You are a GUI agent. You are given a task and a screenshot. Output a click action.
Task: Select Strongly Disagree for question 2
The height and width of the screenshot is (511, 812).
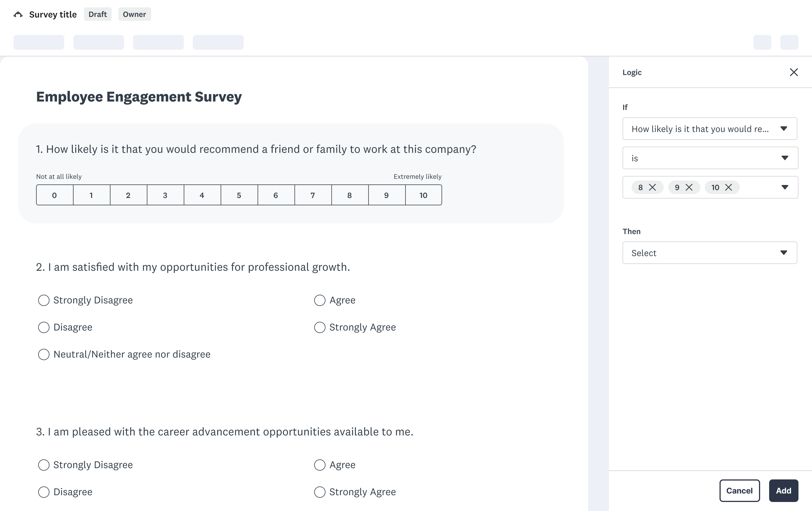44,300
